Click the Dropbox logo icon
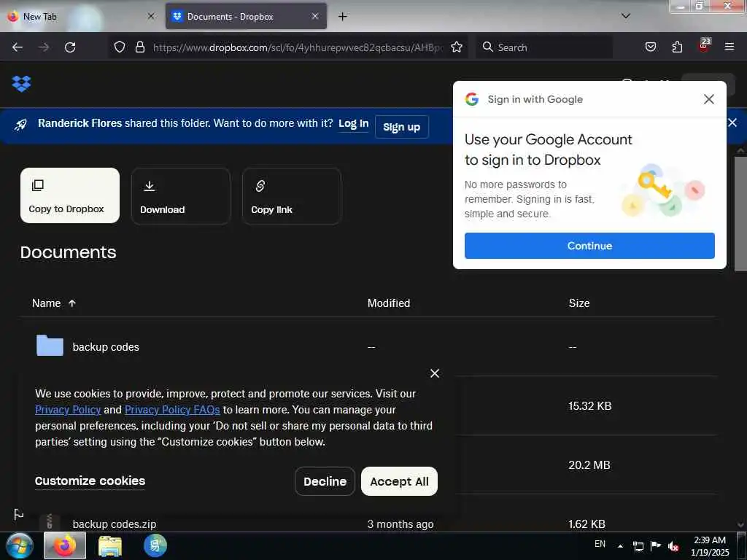This screenshot has height=560, width=747. [x=21, y=84]
